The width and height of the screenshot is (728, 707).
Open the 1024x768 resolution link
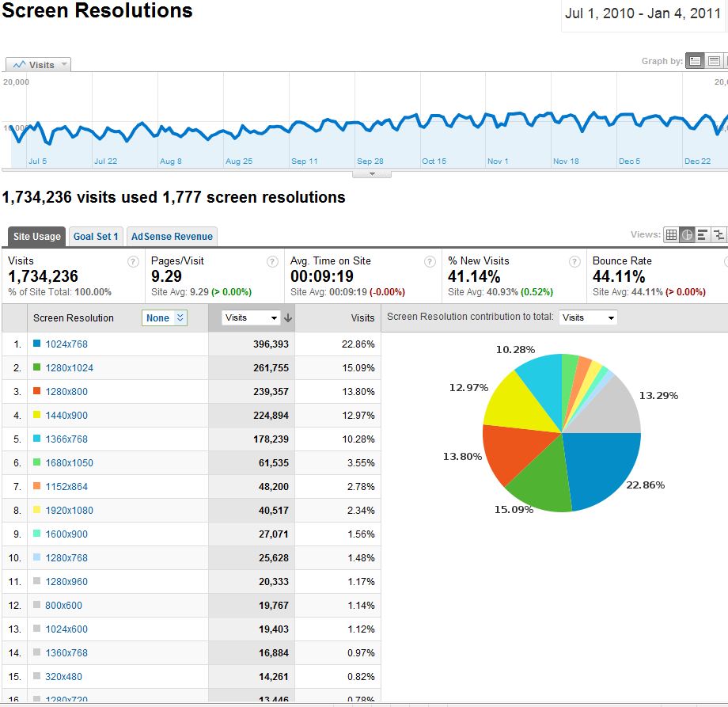coord(66,344)
